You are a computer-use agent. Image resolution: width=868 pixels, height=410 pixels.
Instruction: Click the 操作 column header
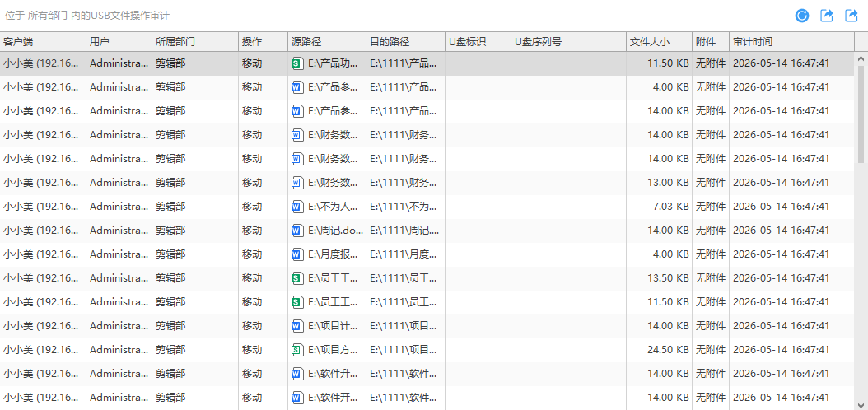point(263,41)
